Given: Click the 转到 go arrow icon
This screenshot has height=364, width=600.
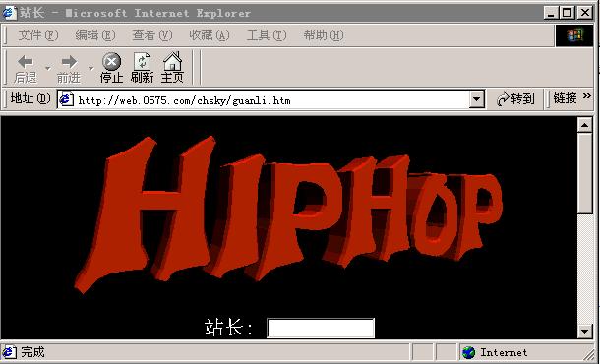Looking at the screenshot, I should coord(503,99).
